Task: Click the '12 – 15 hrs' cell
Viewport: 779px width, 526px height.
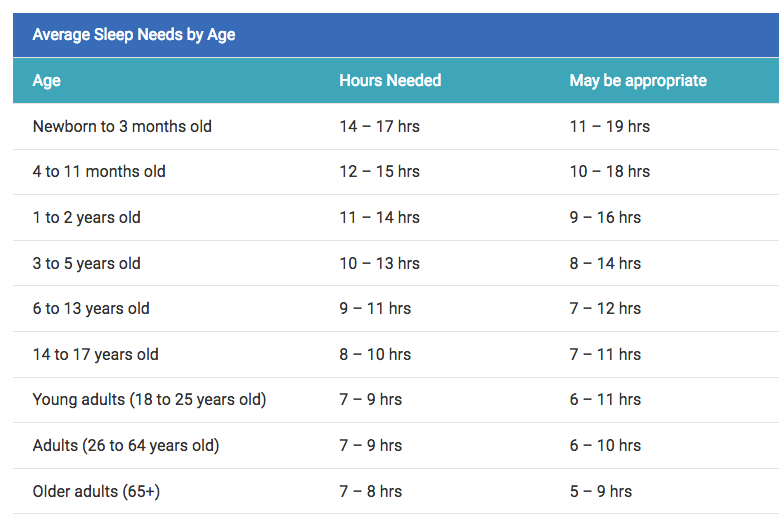Action: pyautogui.click(x=379, y=172)
